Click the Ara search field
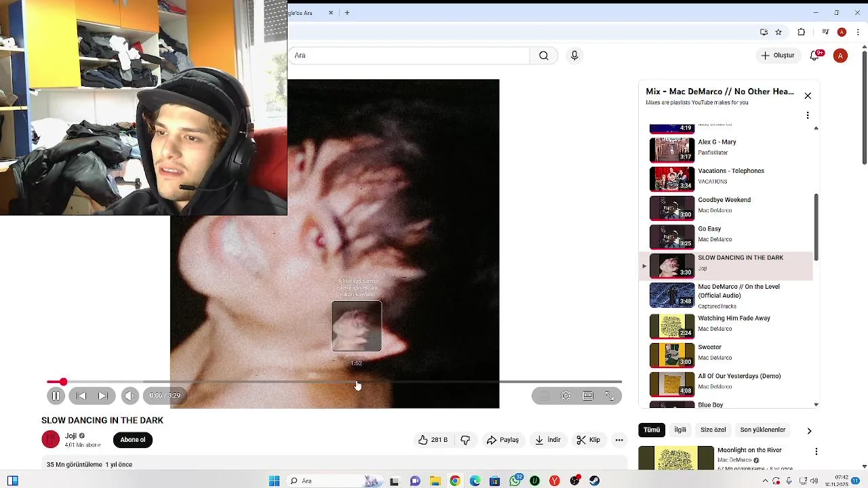Image resolution: width=868 pixels, height=488 pixels. point(409,56)
